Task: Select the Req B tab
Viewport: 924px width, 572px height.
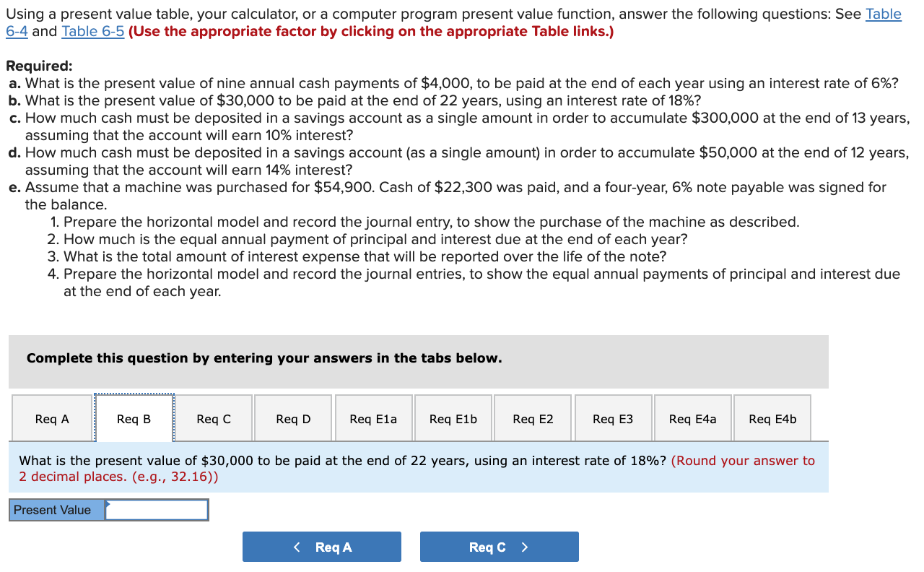Action: 134,417
